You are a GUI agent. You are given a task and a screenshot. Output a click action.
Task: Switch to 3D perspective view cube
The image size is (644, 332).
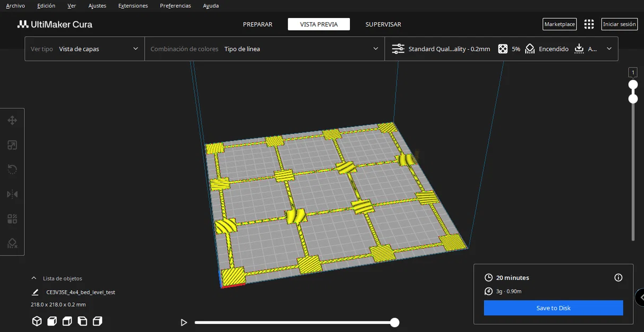37,321
